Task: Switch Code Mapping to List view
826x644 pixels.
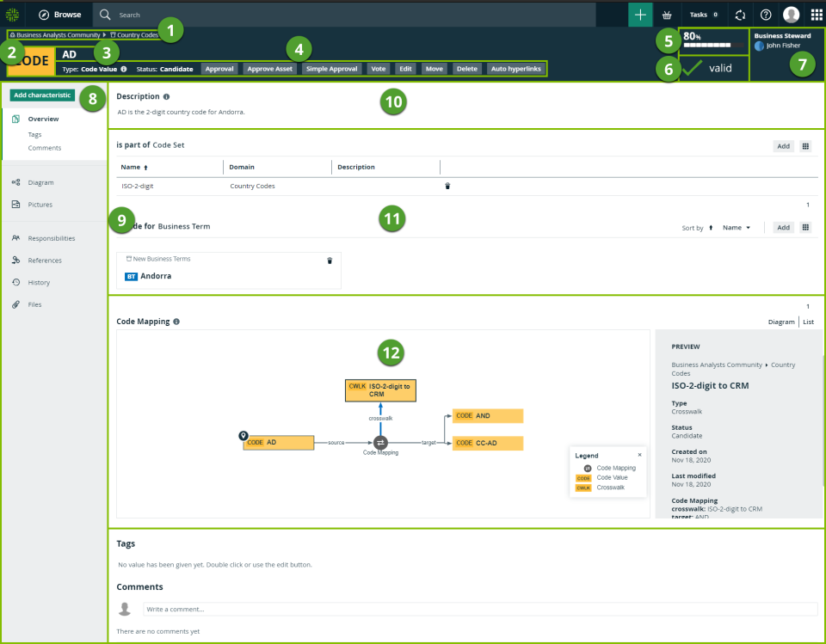Action: tap(808, 322)
